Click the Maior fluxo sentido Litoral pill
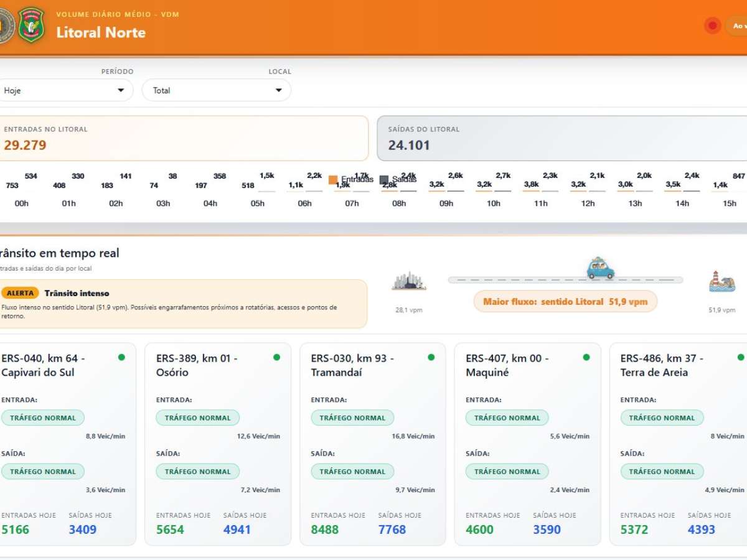 click(565, 302)
